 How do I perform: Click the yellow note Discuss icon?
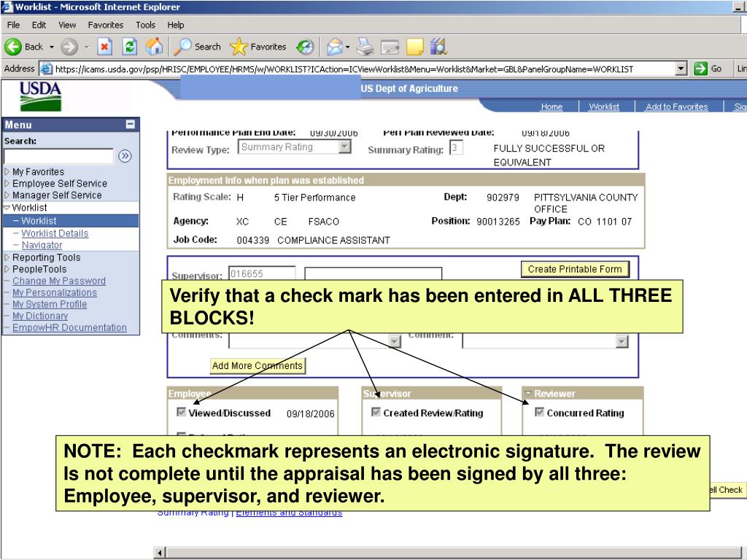414,47
